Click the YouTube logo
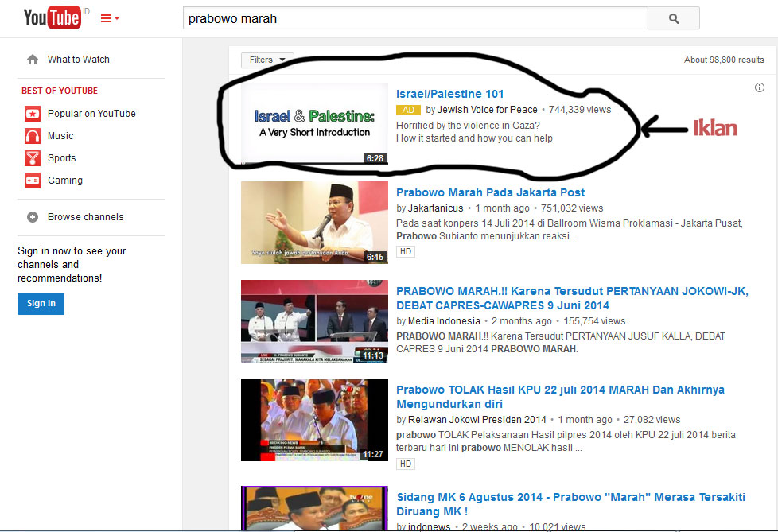The height and width of the screenshot is (532, 778). pos(52,17)
